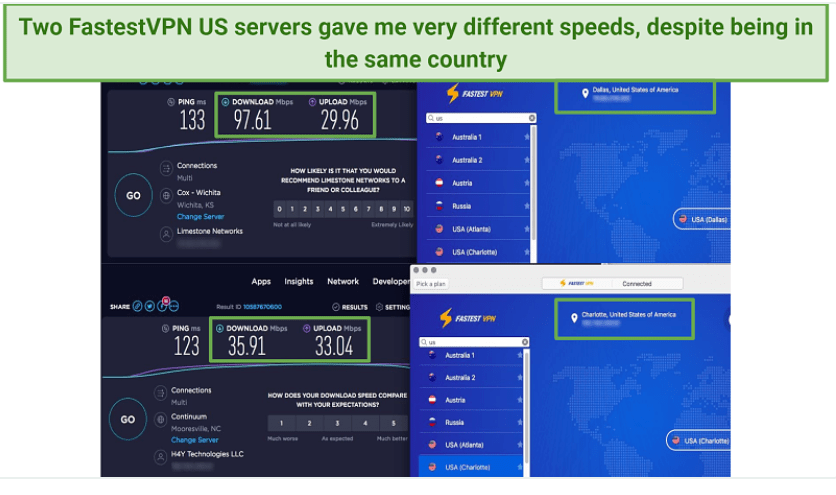Image resolution: width=836 pixels, height=495 pixels.
Task: Click the Pick a plan button
Action: coord(431,284)
